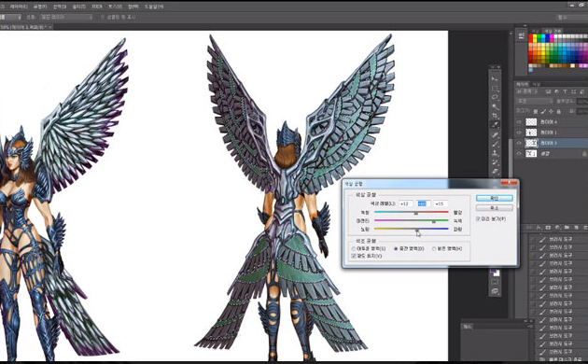Select the Healing Brush tool
The height and width of the screenshot is (364, 588).
pyautogui.click(x=495, y=134)
